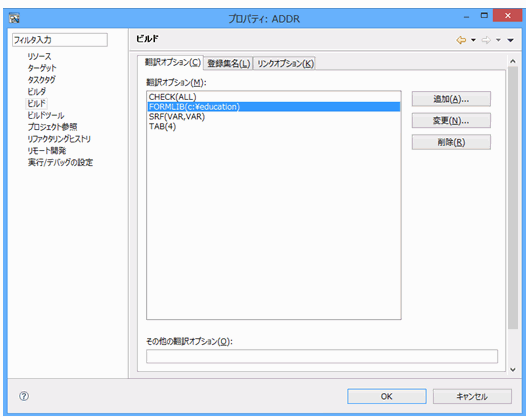Click the forward navigation arrow icon
The height and width of the screenshot is (417, 526).
(486, 40)
